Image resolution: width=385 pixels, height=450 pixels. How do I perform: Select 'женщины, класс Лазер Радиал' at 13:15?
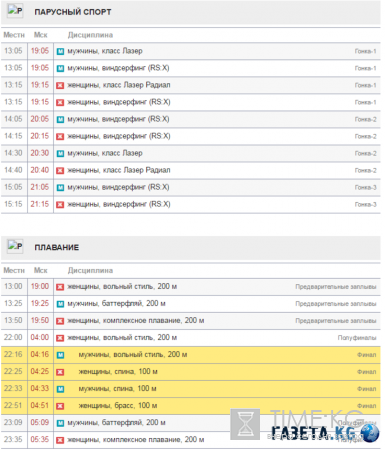pyautogui.click(x=119, y=85)
